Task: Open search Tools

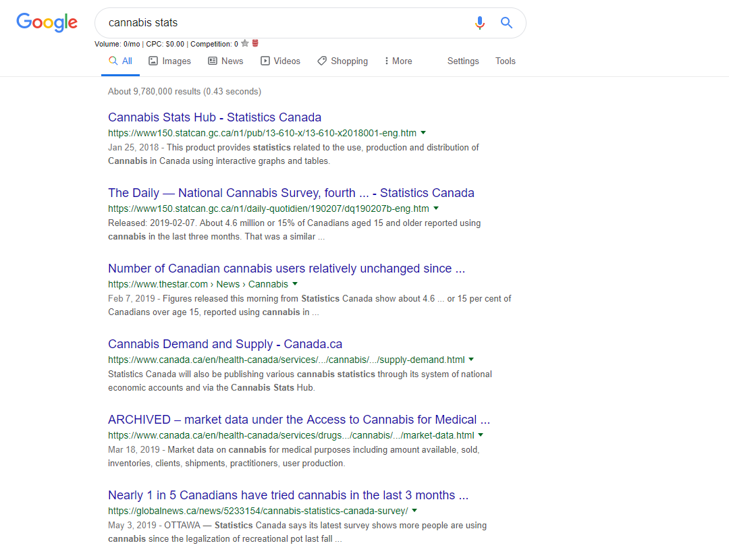Action: tap(506, 61)
